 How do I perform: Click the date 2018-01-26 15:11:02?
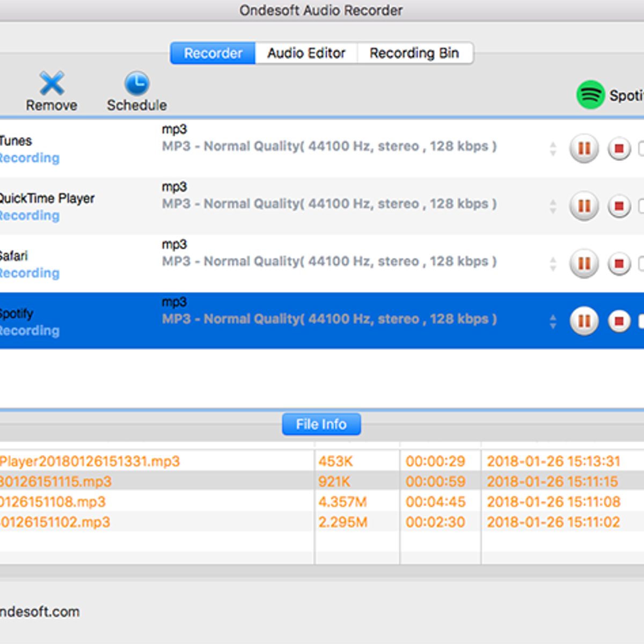pyautogui.click(x=553, y=522)
